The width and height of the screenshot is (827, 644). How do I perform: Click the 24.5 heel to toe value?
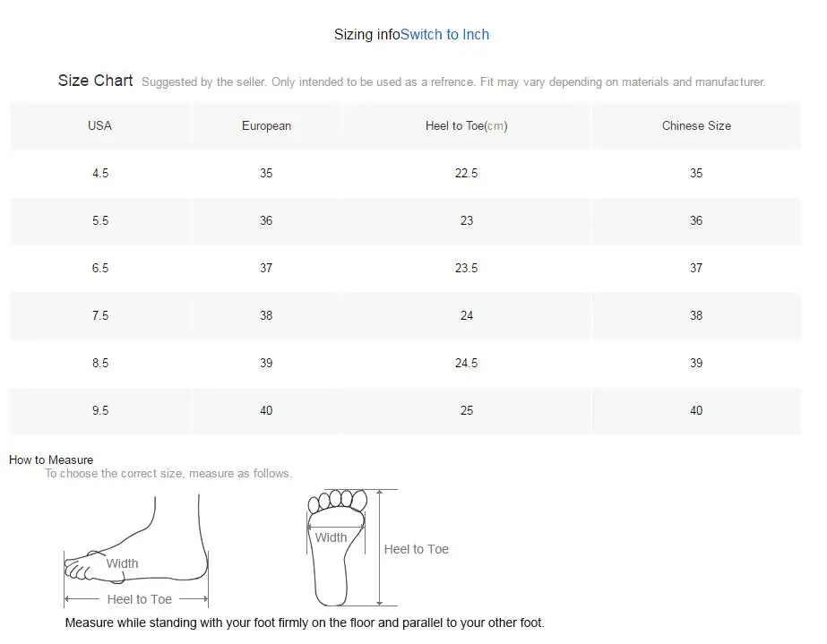pos(466,363)
